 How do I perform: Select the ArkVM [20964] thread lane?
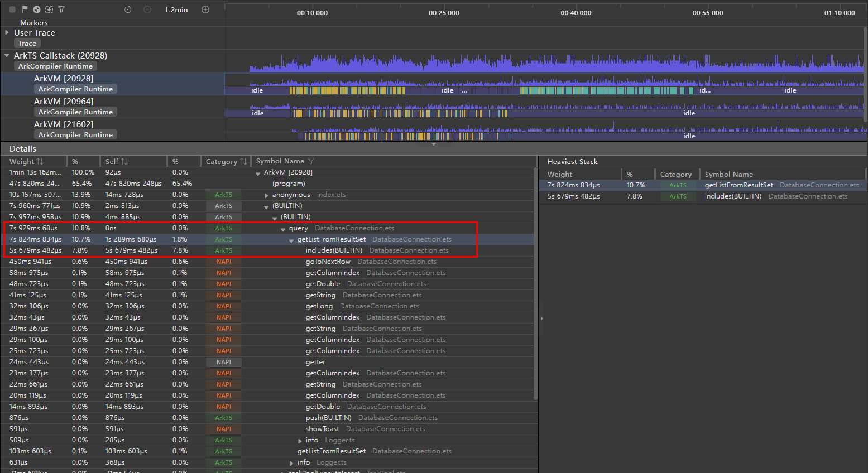(x=64, y=102)
